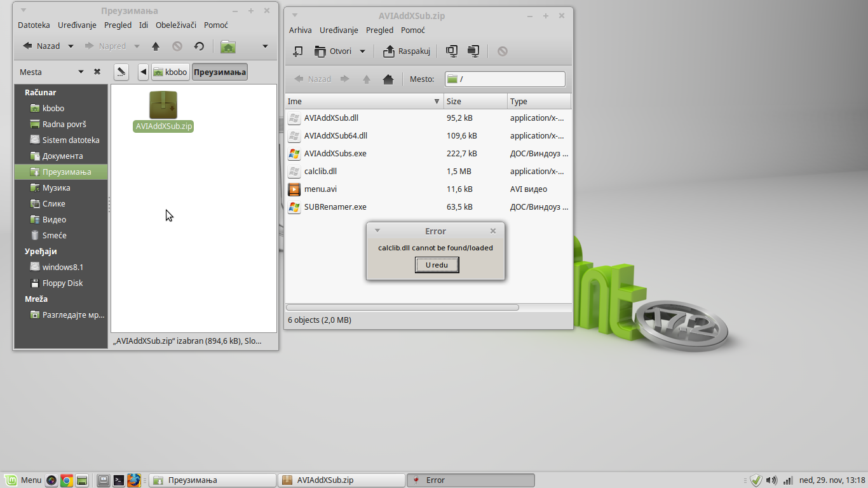This screenshot has width=868, height=488.
Task: Open the Error dialog window menu arrow
Action: click(x=377, y=231)
